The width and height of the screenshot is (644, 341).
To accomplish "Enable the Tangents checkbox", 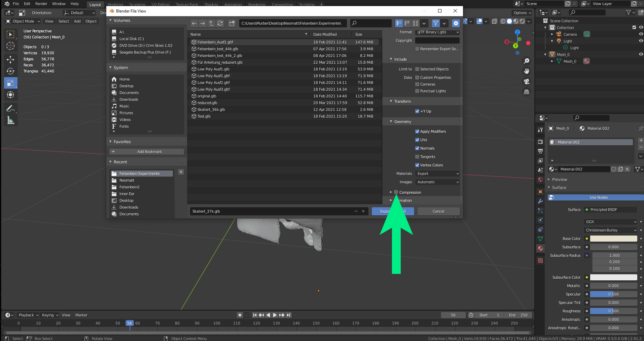I will (x=417, y=157).
